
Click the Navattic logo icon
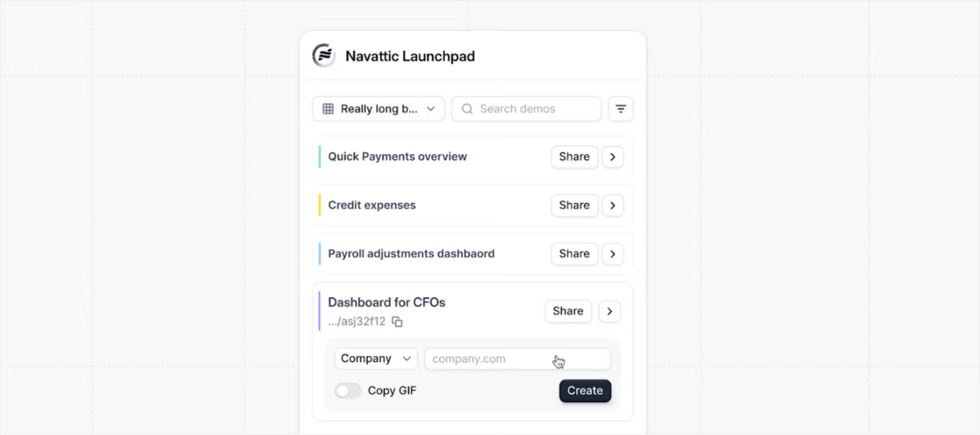pyautogui.click(x=324, y=55)
